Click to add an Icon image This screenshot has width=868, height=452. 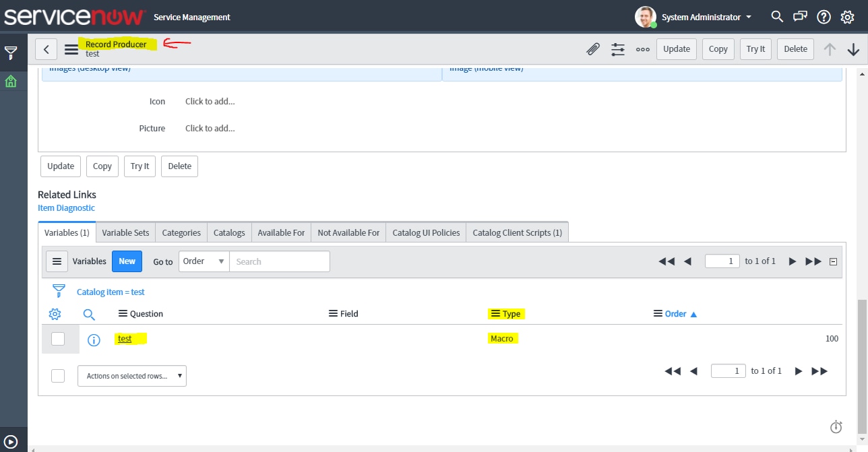coord(210,102)
